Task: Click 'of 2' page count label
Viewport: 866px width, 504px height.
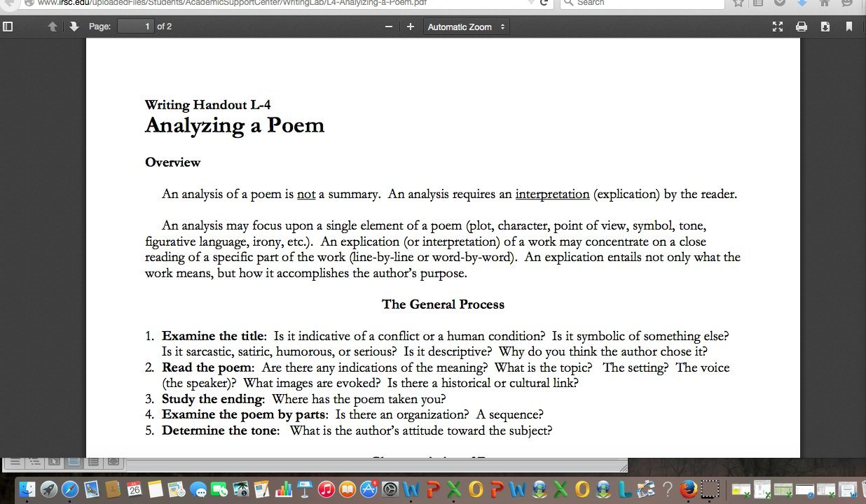Action: pyautogui.click(x=165, y=27)
